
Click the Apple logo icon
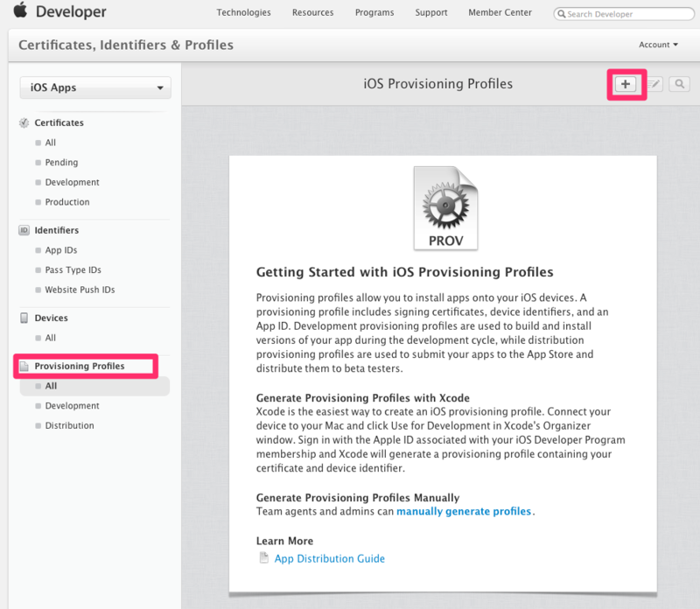[x=20, y=10]
